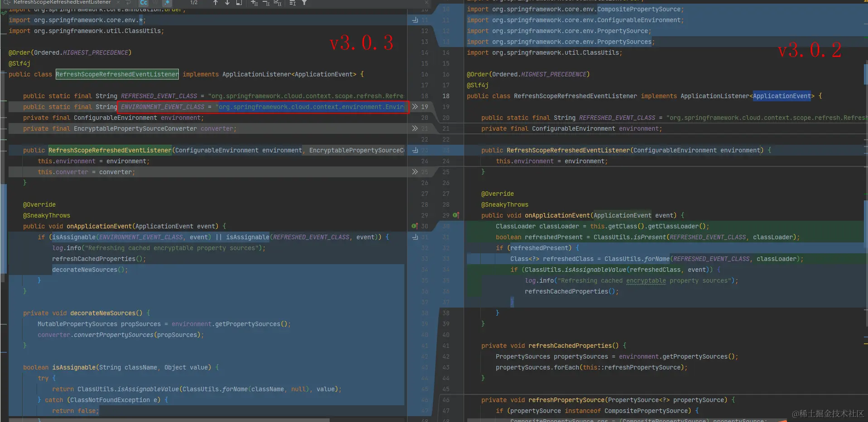Screen dimensions: 868x422
Task: Click left pane ClassUtils import line
Action: 86,31
